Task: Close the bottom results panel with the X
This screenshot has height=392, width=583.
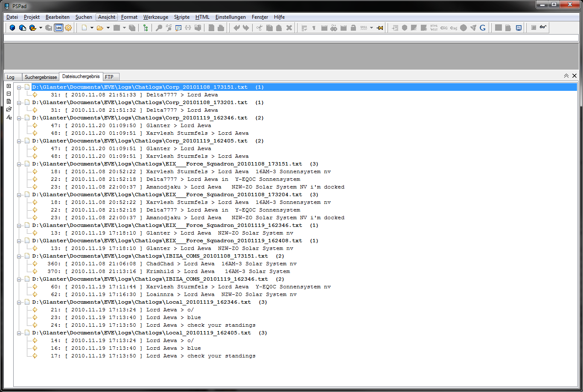Action: (x=574, y=75)
